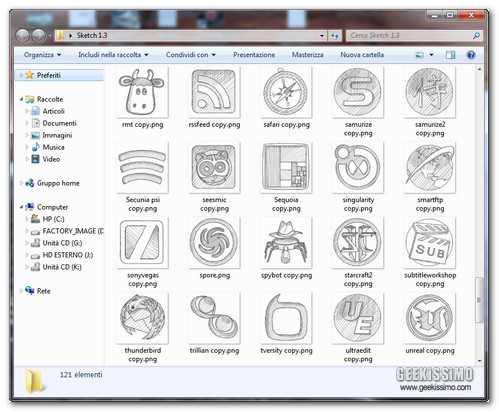The width and height of the screenshot is (499, 412).
Task: Click the Nuova cartella button
Action: click(362, 55)
